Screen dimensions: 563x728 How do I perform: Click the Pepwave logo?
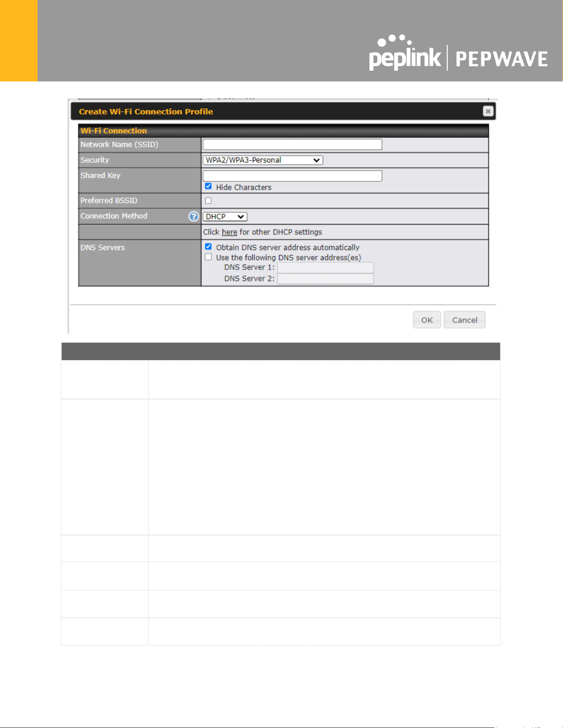tap(501, 59)
